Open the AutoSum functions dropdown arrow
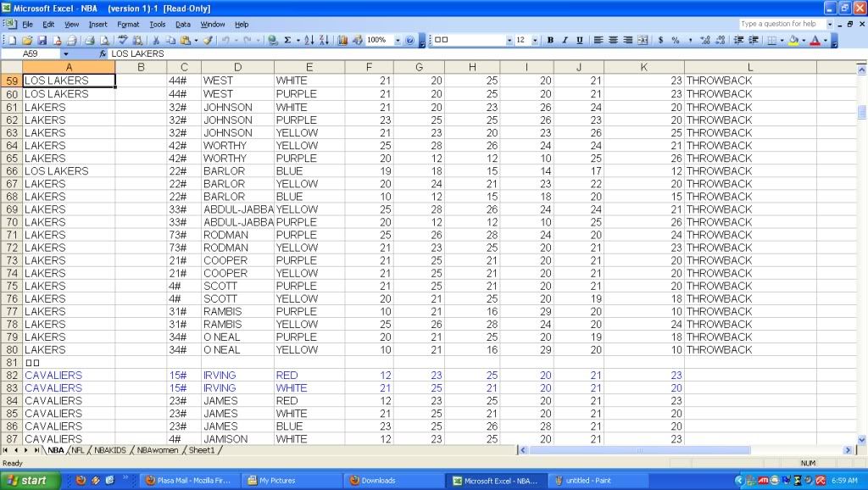 click(x=298, y=40)
